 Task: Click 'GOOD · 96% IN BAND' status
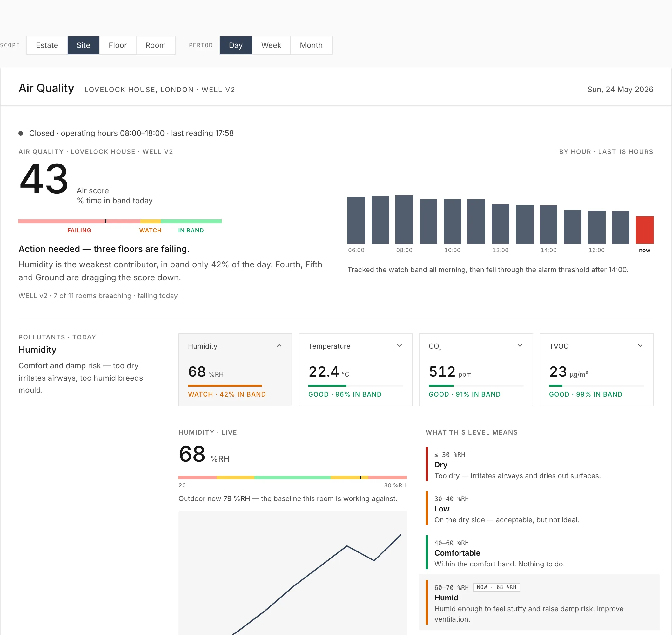tap(345, 394)
